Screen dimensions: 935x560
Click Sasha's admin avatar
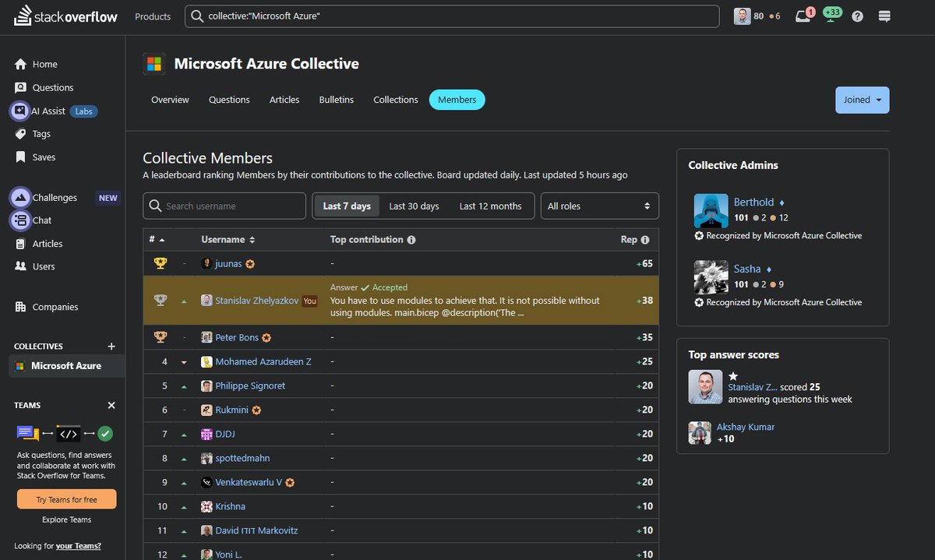click(x=711, y=276)
